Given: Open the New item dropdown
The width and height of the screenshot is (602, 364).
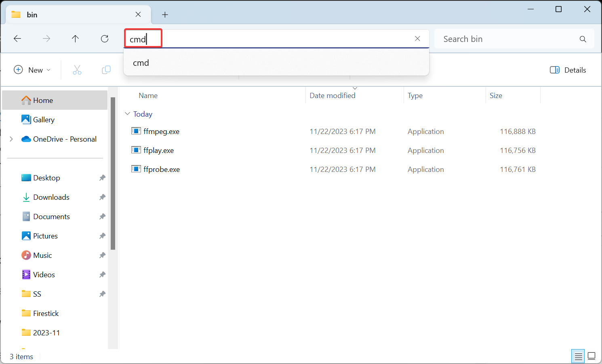Looking at the screenshot, I should [33, 70].
